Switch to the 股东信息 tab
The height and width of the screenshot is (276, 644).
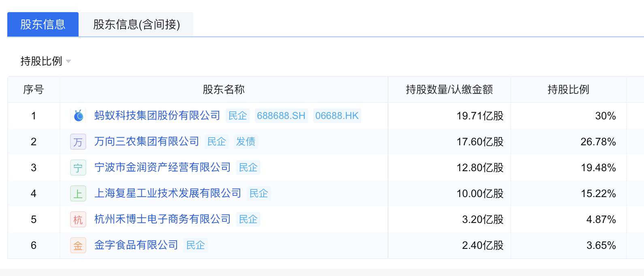[43, 24]
